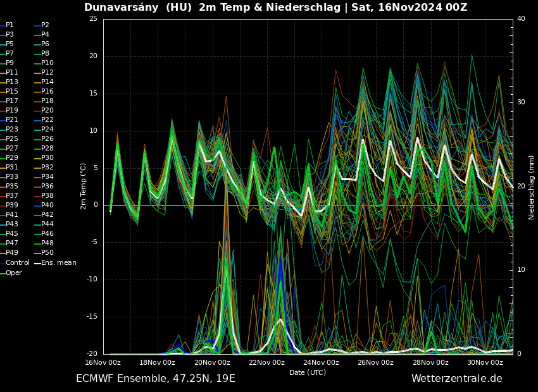Click the P28 legend entry
Screen dimensions: 538x392
point(47,149)
